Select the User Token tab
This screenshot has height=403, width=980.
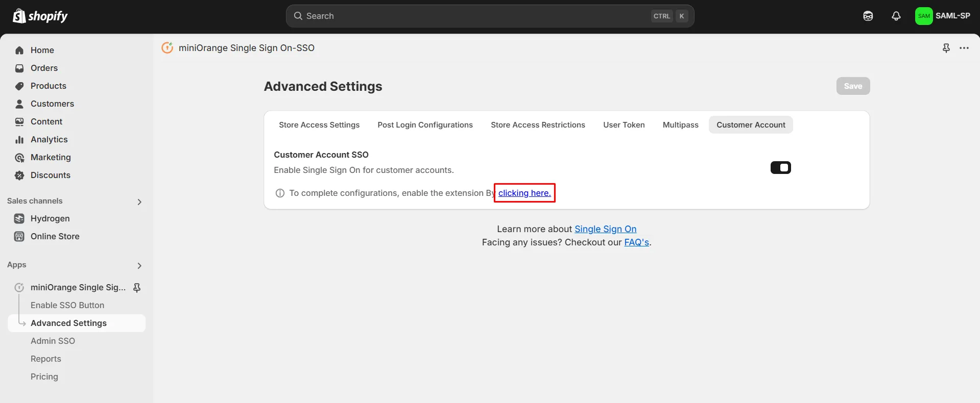click(624, 125)
